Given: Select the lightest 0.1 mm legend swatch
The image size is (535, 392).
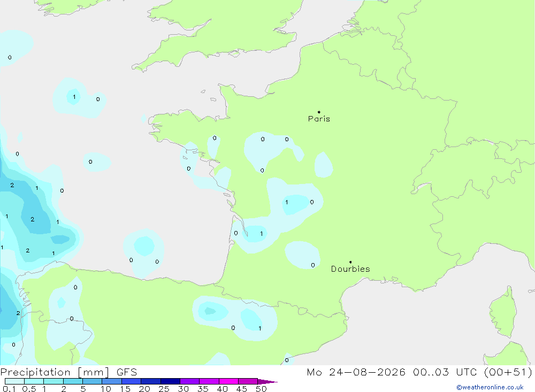Looking at the screenshot, I should tap(14, 381).
